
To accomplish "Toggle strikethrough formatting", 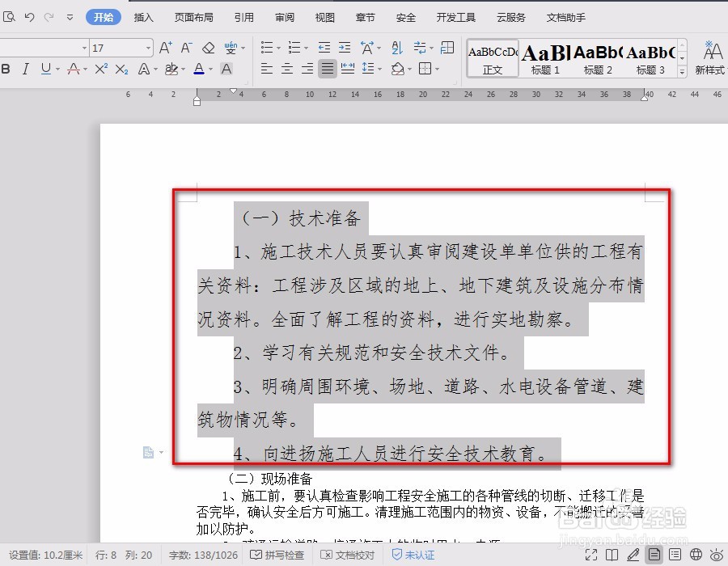I will click(74, 69).
